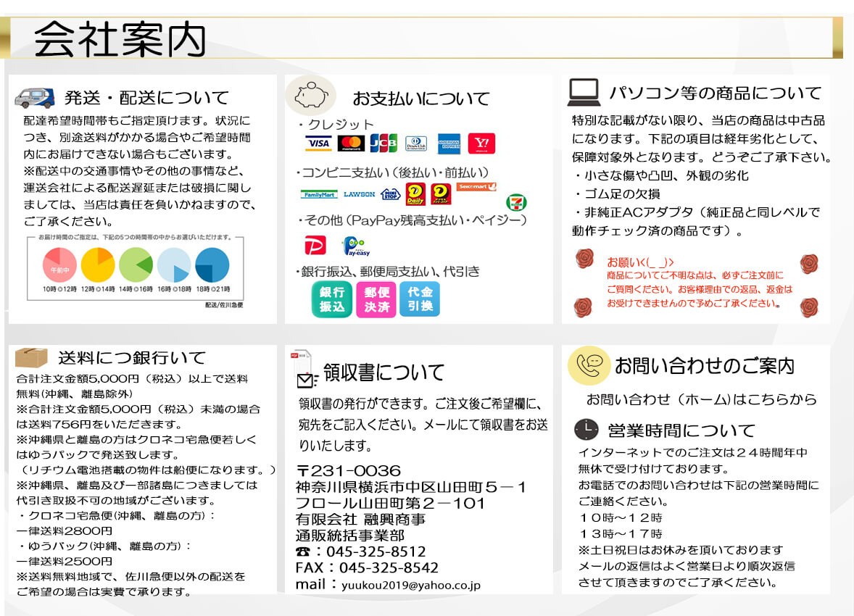This screenshot has height=616, width=854.
Task: Click the 一律送料2800円 text
Action: (65, 530)
